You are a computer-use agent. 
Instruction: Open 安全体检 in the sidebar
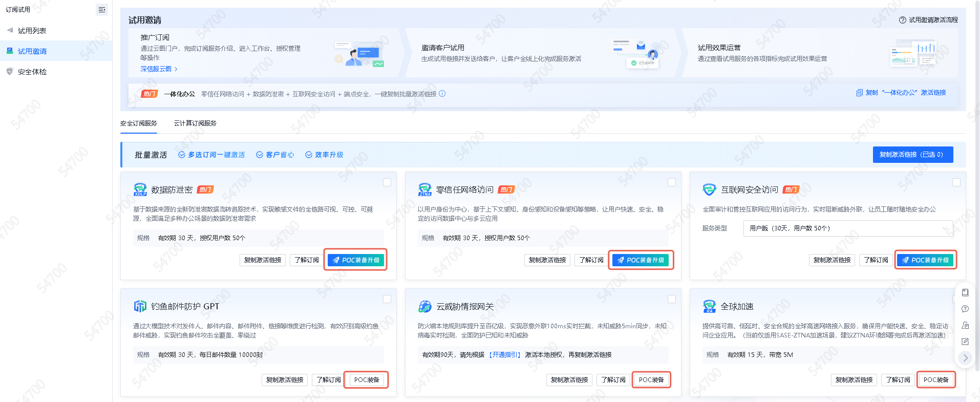click(x=32, y=72)
